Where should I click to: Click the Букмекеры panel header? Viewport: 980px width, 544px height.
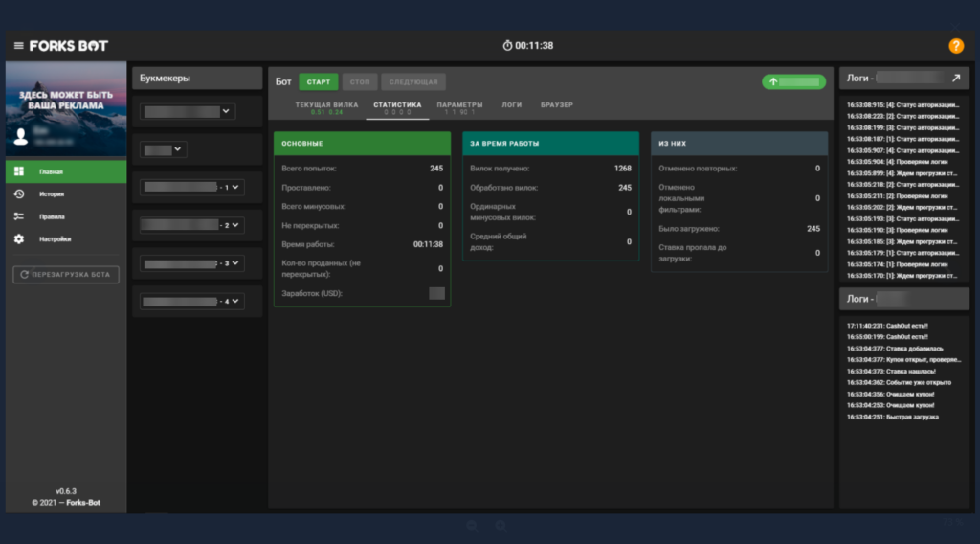pos(197,79)
